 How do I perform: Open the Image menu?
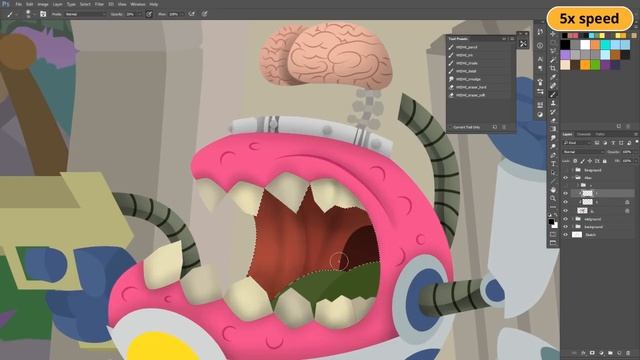[x=42, y=4]
